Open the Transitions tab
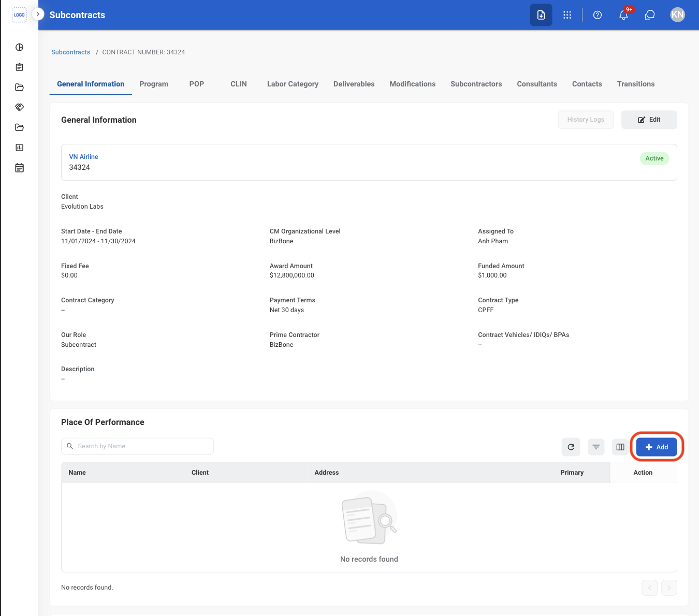699x616 pixels. pos(636,84)
